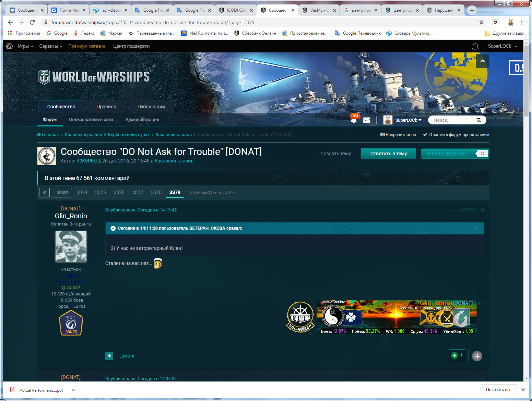The height and width of the screenshot is (401, 532).
Task: Add a reaction with the grey plus icon
Action: click(477, 356)
